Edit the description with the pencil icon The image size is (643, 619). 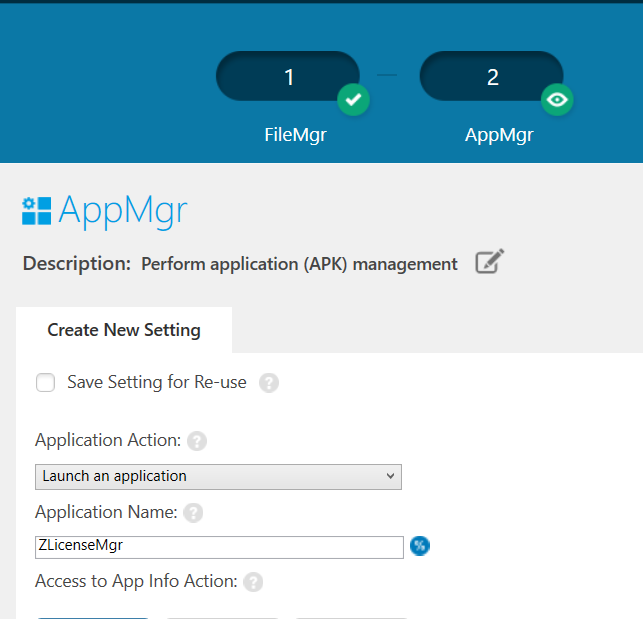[489, 261]
